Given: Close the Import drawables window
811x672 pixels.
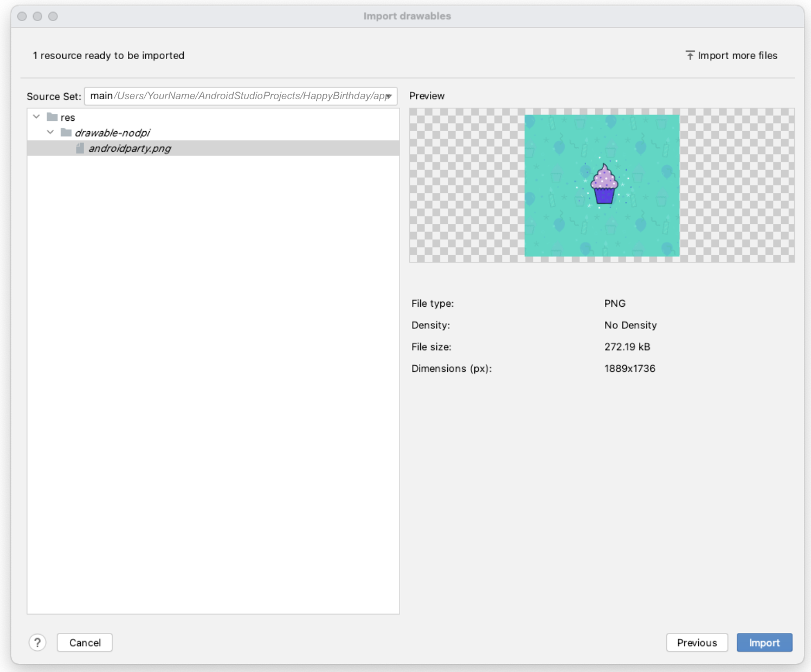Looking at the screenshot, I should (22, 16).
